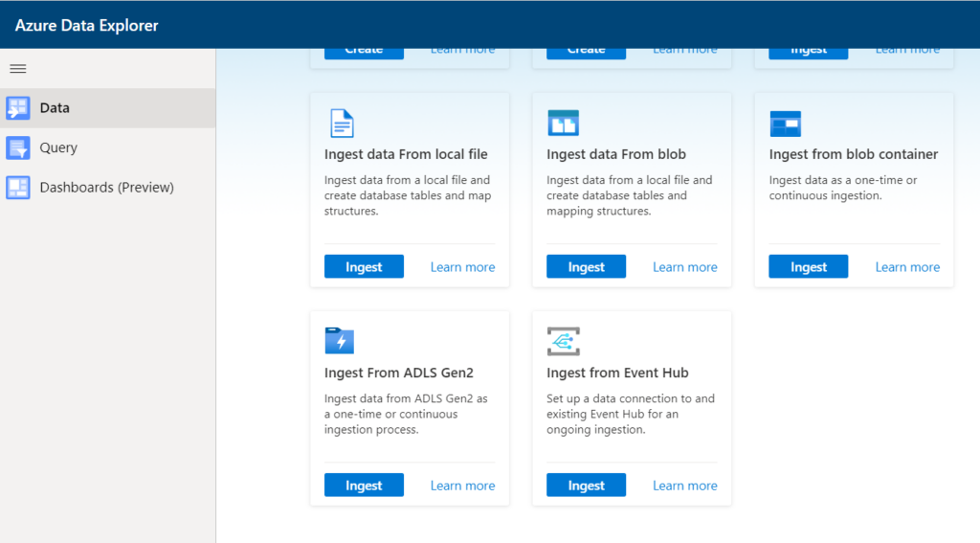Click the Ingest from blob card icon

tap(563, 123)
